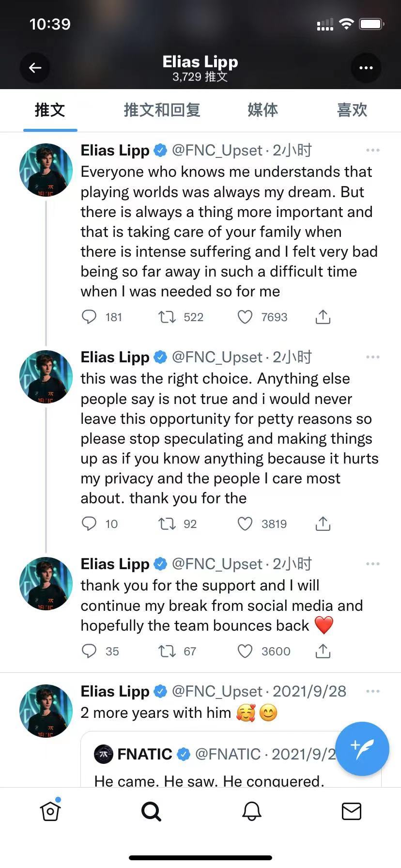The height and width of the screenshot is (868, 401).
Task: Tap the back arrow in the header
Action: pyautogui.click(x=35, y=68)
